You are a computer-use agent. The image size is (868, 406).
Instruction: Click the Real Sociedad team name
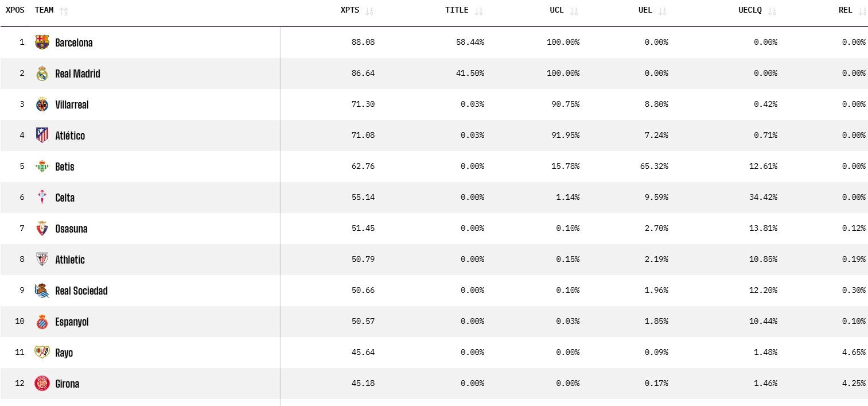click(81, 291)
